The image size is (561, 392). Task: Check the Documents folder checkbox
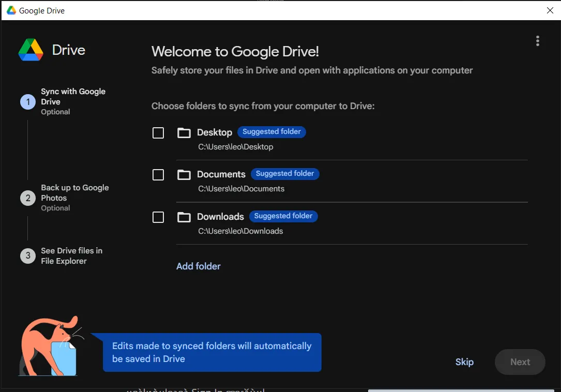pyautogui.click(x=158, y=175)
